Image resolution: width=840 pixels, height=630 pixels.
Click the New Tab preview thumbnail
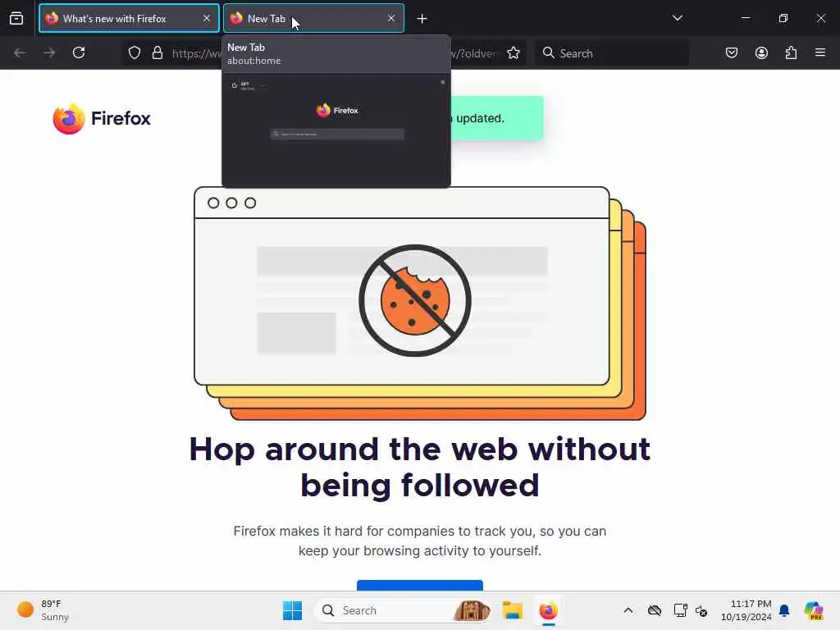click(x=336, y=130)
